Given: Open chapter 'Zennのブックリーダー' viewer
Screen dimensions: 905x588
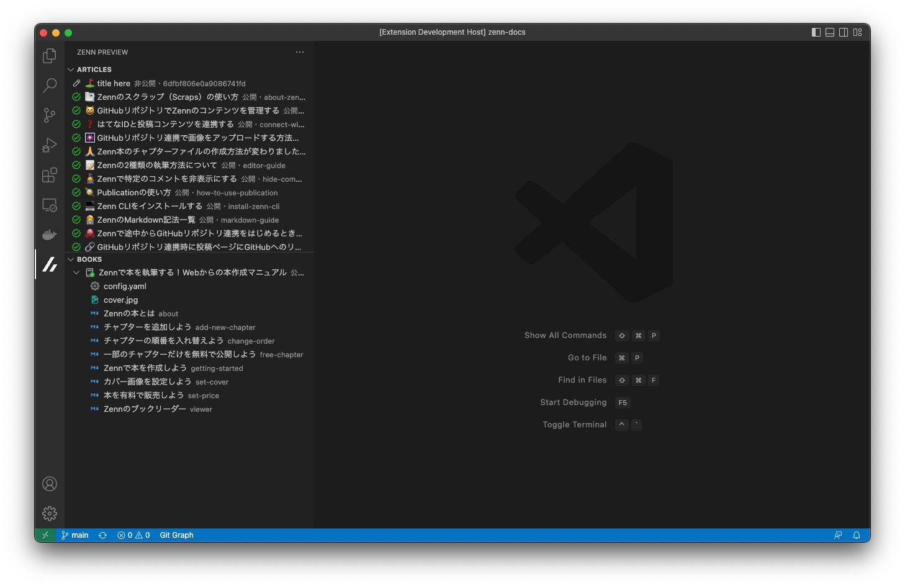Looking at the screenshot, I should (189, 409).
